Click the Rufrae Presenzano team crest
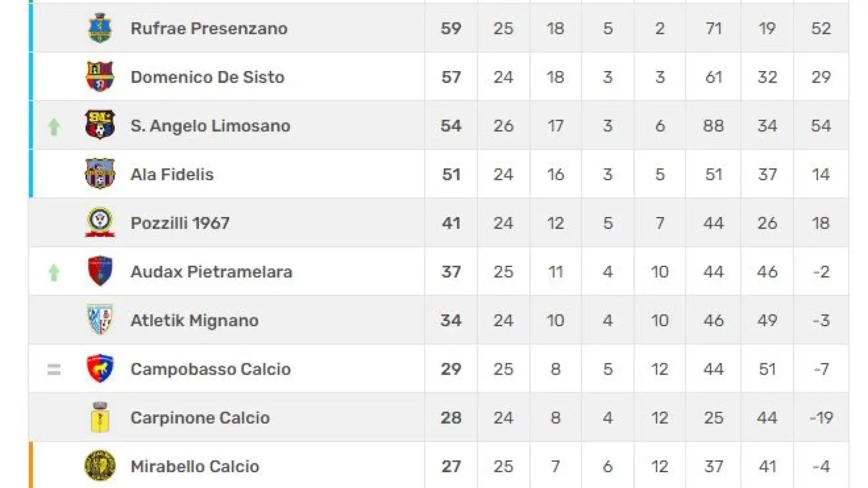 100,28
